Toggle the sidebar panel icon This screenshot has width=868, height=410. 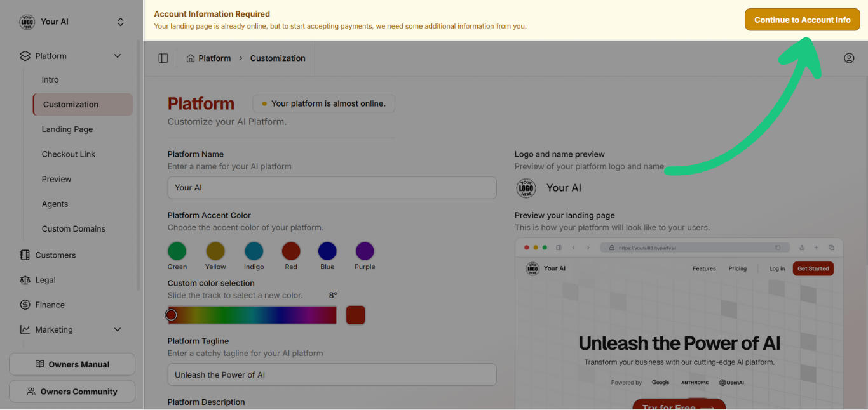coord(163,58)
